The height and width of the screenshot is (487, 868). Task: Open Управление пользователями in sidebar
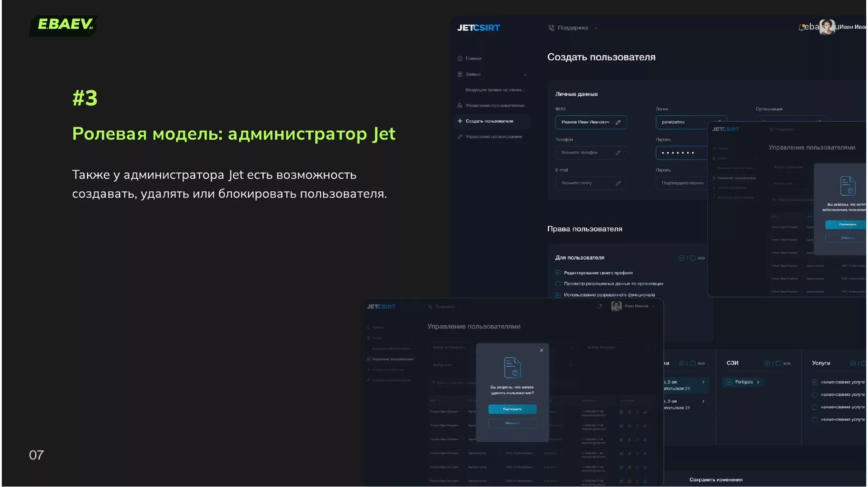[495, 105]
